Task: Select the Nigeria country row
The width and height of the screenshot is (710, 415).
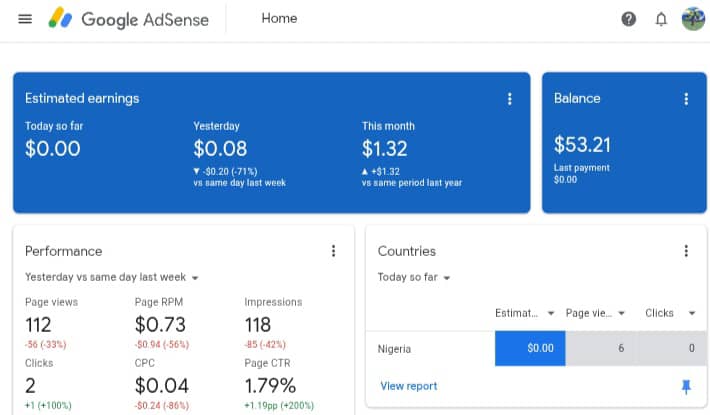Action: pos(395,349)
